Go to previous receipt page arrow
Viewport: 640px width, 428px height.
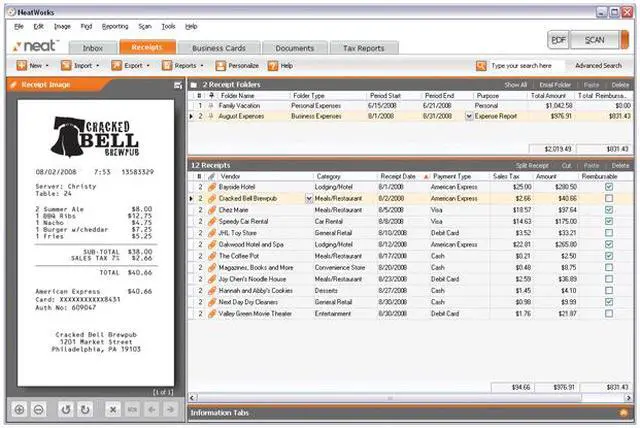[x=152, y=409]
